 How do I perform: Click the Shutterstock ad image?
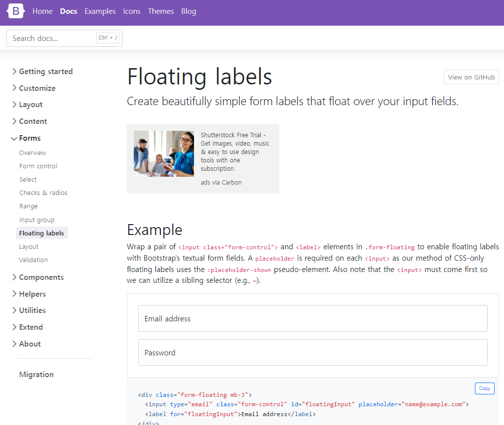[163, 154]
